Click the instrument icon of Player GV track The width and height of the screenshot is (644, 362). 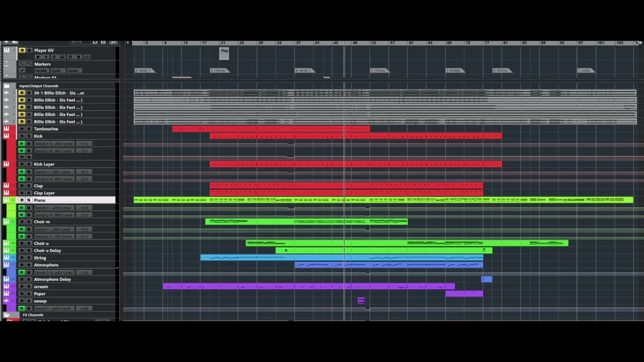click(7, 50)
